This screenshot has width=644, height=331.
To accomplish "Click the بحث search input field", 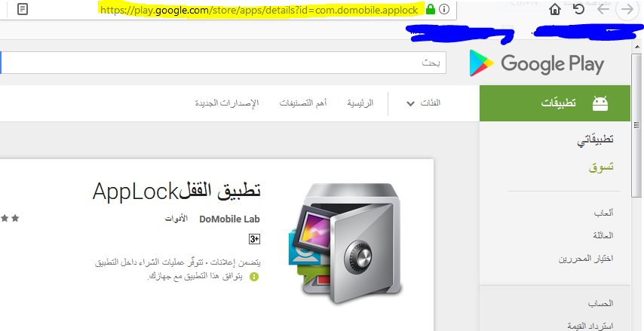I will [226, 63].
